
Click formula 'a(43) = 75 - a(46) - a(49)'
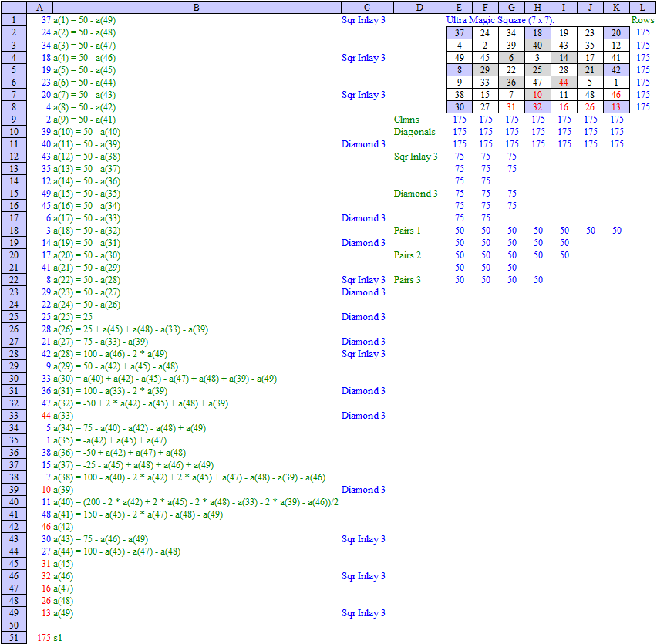[x=100, y=539]
